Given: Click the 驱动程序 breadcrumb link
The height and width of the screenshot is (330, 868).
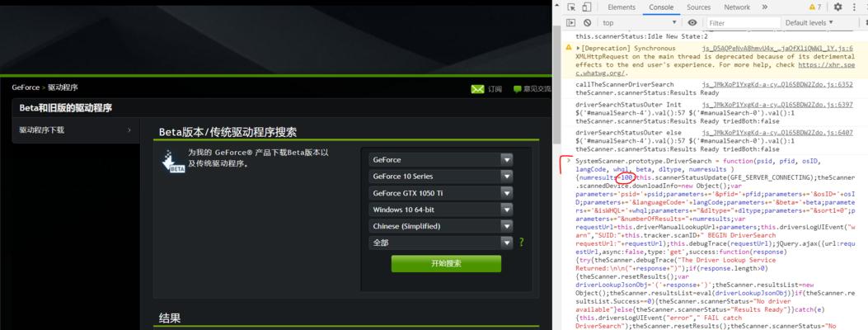Looking at the screenshot, I should (63, 87).
